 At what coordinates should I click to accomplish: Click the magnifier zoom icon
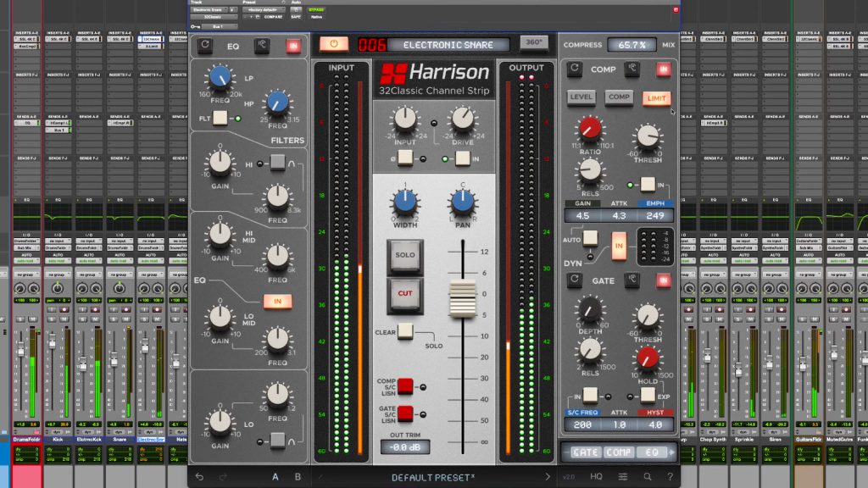pyautogui.click(x=647, y=476)
